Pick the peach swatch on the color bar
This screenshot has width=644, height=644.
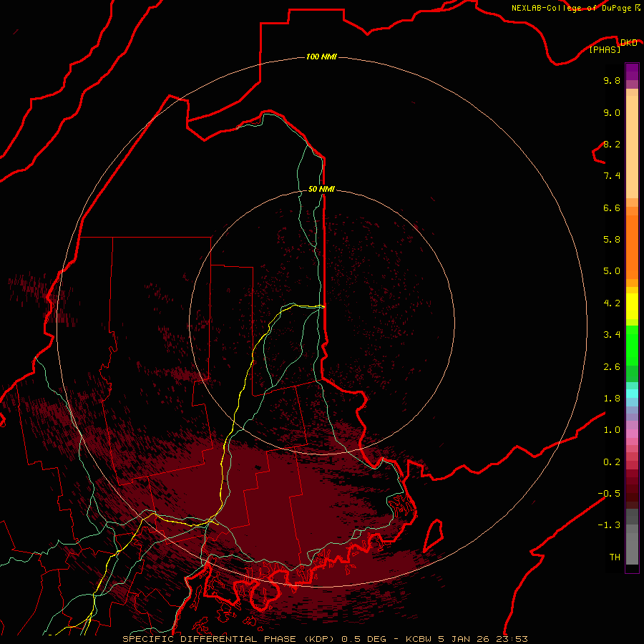pos(632,146)
